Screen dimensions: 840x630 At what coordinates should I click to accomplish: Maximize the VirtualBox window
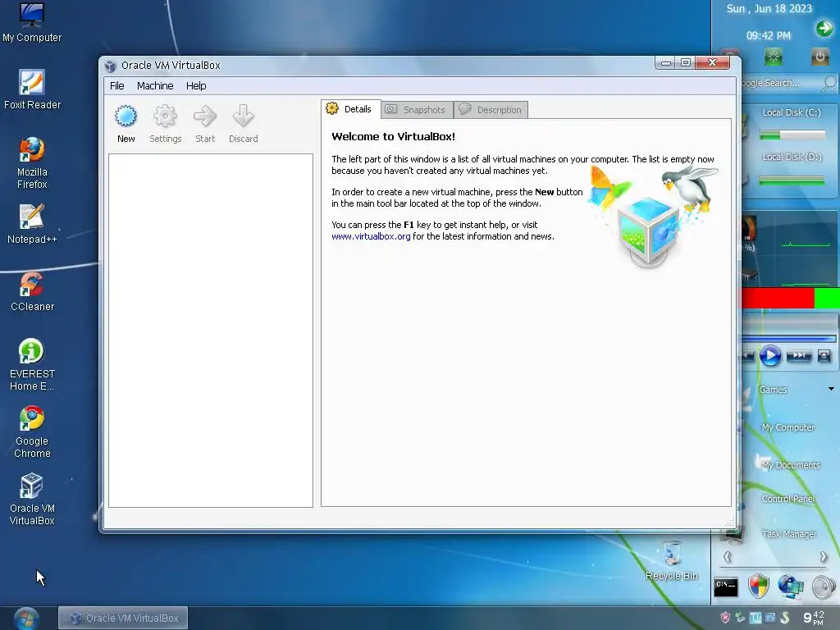coord(685,62)
